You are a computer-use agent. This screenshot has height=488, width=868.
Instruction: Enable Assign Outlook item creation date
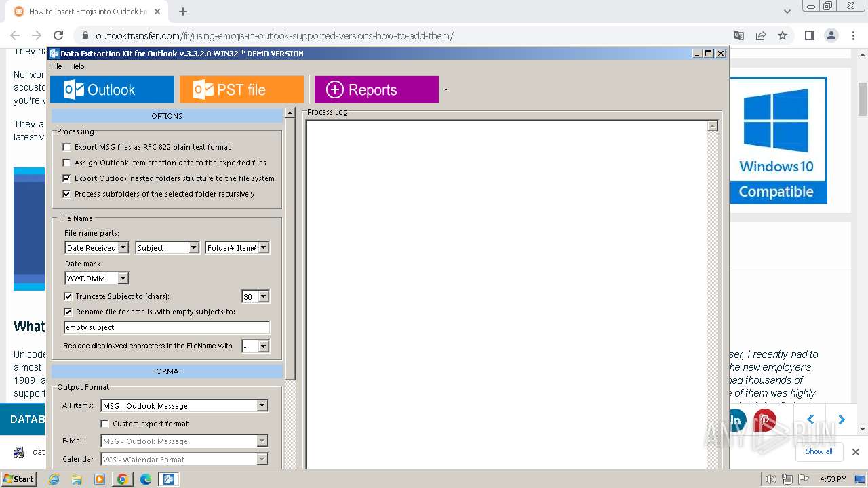tap(66, 163)
